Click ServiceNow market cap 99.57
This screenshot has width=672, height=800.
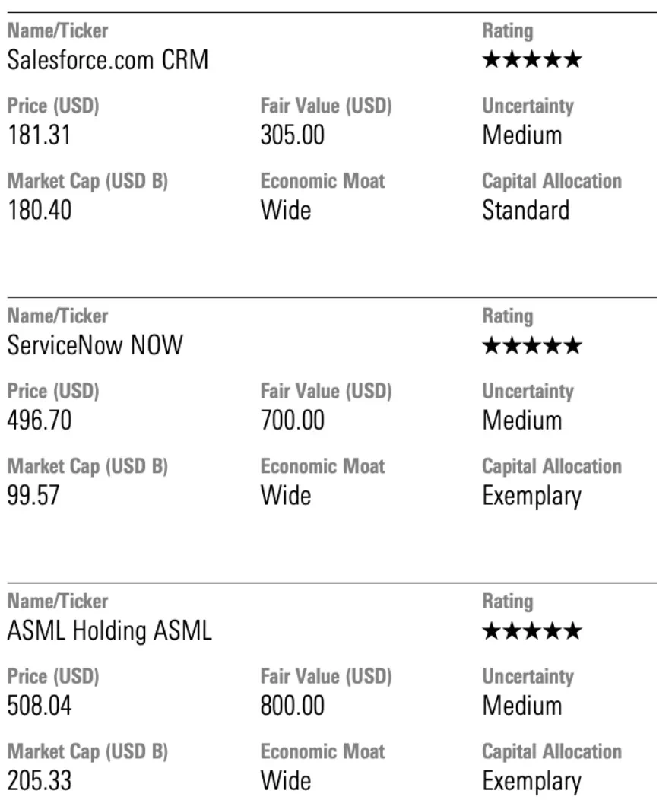33,495
